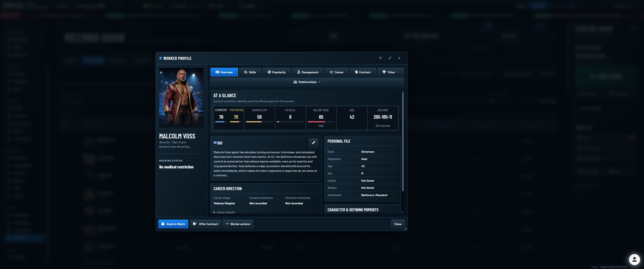The height and width of the screenshot is (269, 644).
Task: Click the 'High' injury risk label
Action: 321,126
